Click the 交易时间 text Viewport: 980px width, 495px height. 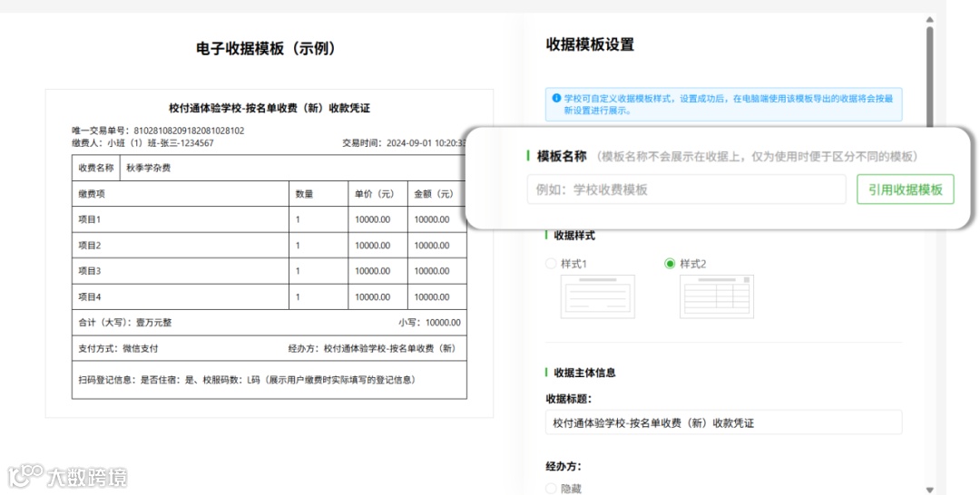point(404,143)
